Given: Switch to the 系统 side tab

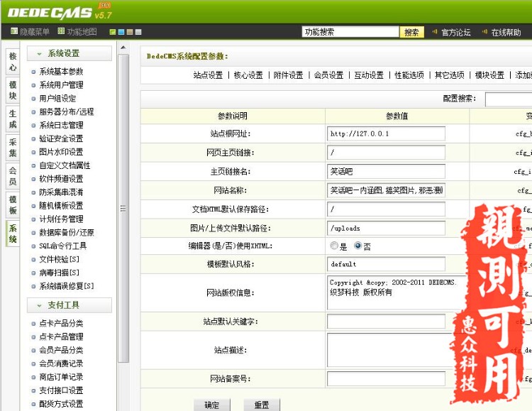Looking at the screenshot, I should [x=13, y=234].
